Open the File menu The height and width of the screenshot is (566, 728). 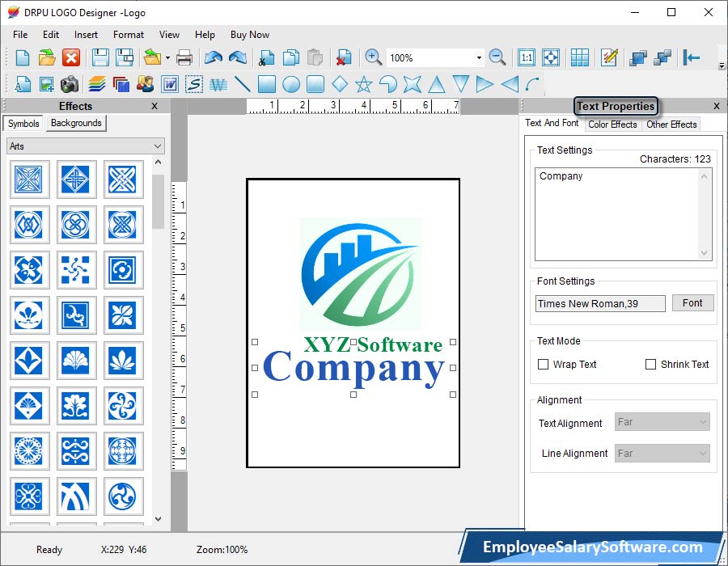[x=20, y=35]
